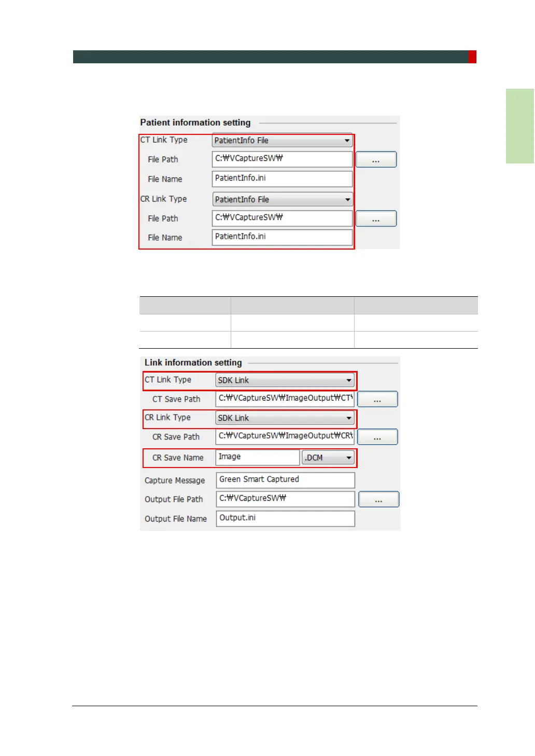
Task: Open CR Link Type dropdown showing PatientInfo File
Action: point(283,200)
